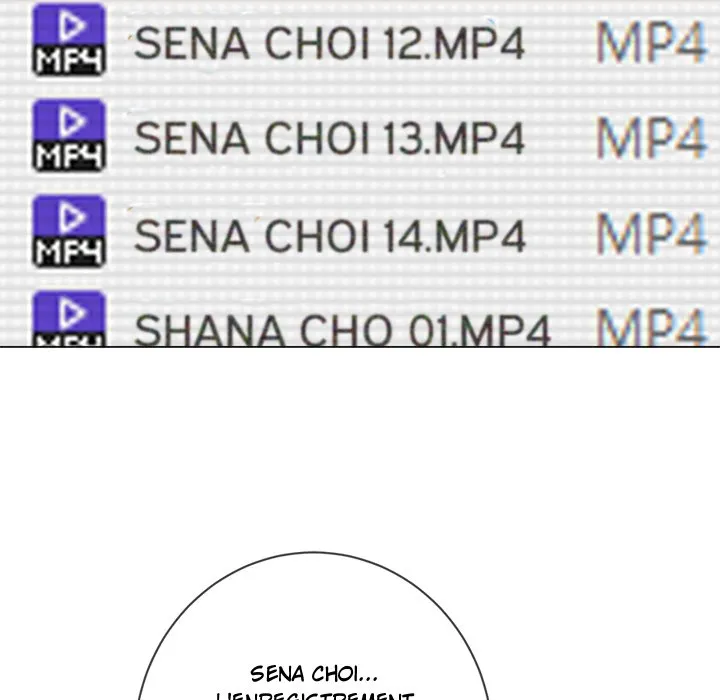Image resolution: width=720 pixels, height=700 pixels.
Task: Click the type column of SENA CHOI 13 row
Action: point(650,140)
